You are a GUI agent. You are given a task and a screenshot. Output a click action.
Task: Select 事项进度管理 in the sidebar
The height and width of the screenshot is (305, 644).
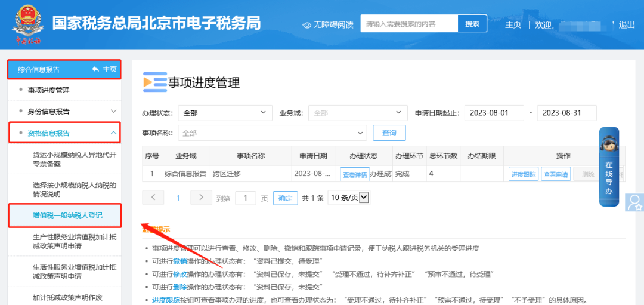[48, 91]
